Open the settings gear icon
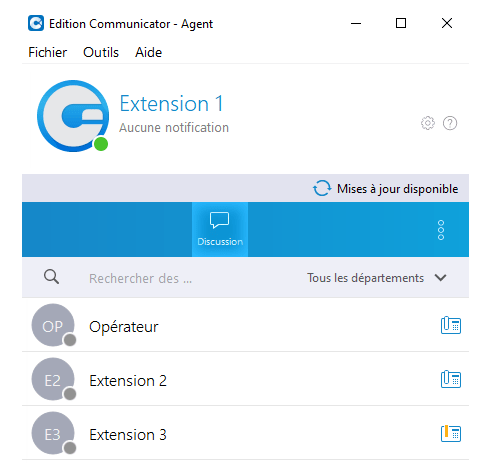 click(x=428, y=123)
